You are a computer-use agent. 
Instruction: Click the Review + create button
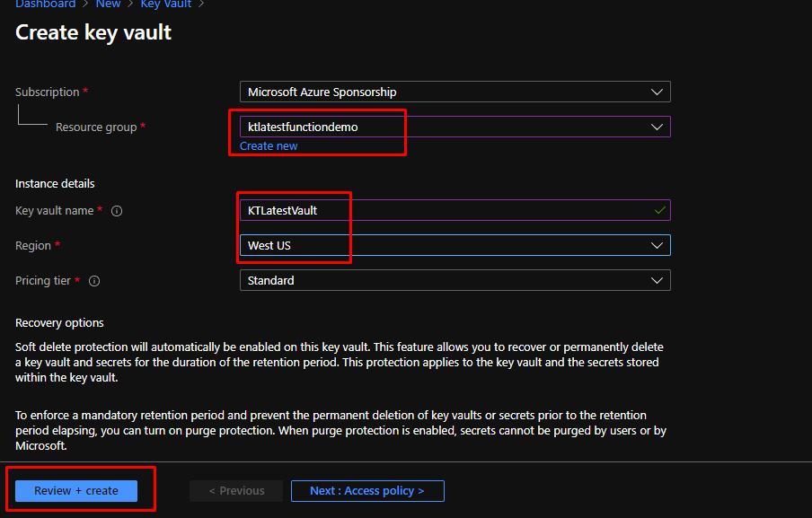point(76,491)
